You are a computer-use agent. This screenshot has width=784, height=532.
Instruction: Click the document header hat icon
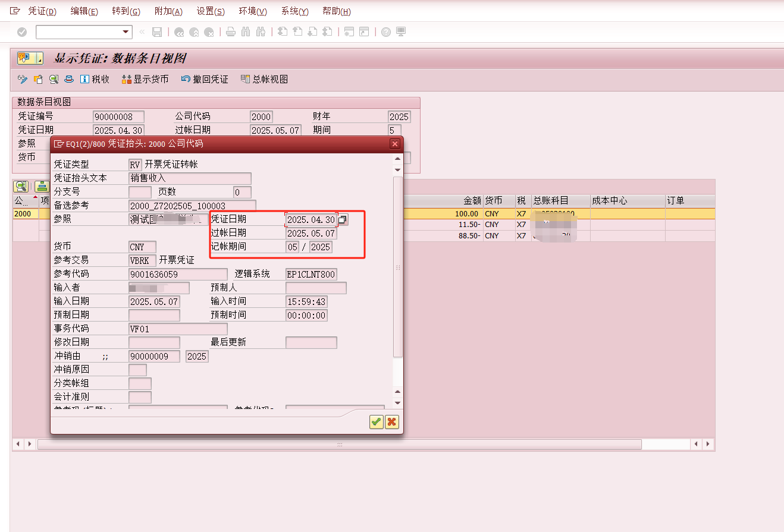[x=69, y=79]
